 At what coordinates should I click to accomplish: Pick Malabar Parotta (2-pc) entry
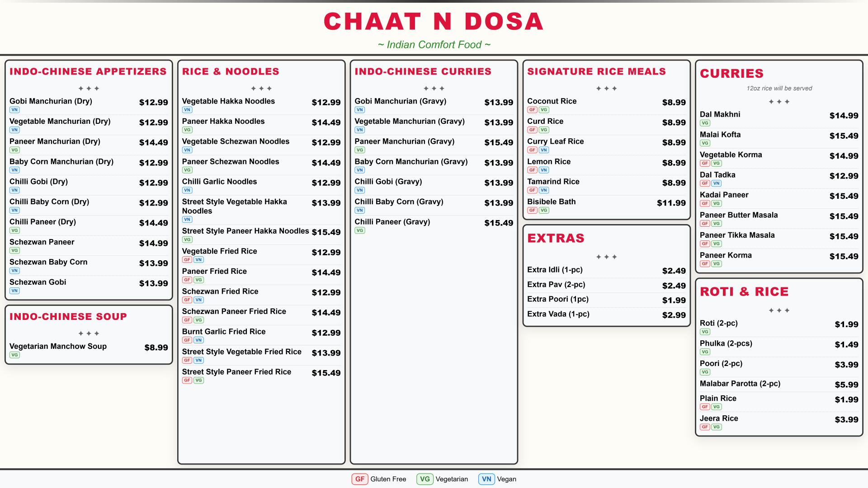coord(740,384)
